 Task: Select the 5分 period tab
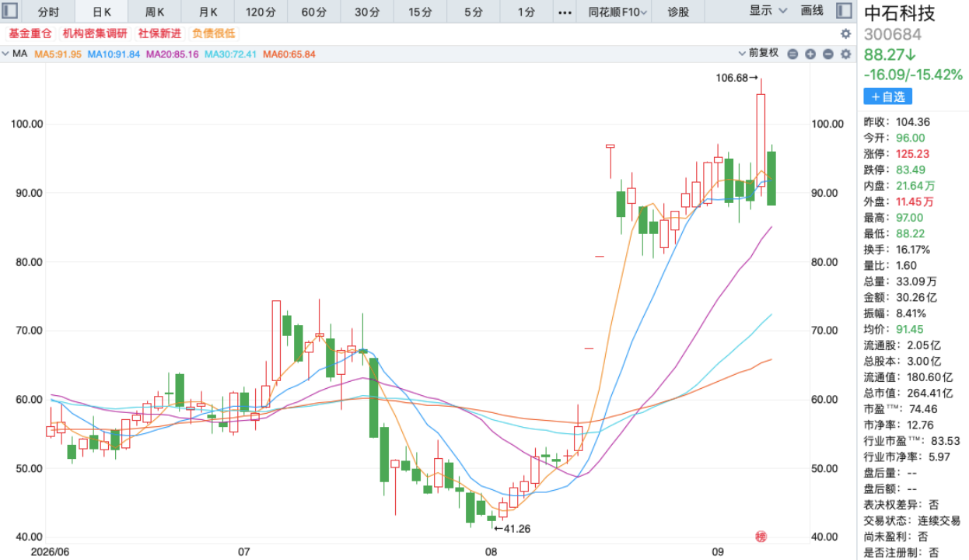click(x=473, y=12)
